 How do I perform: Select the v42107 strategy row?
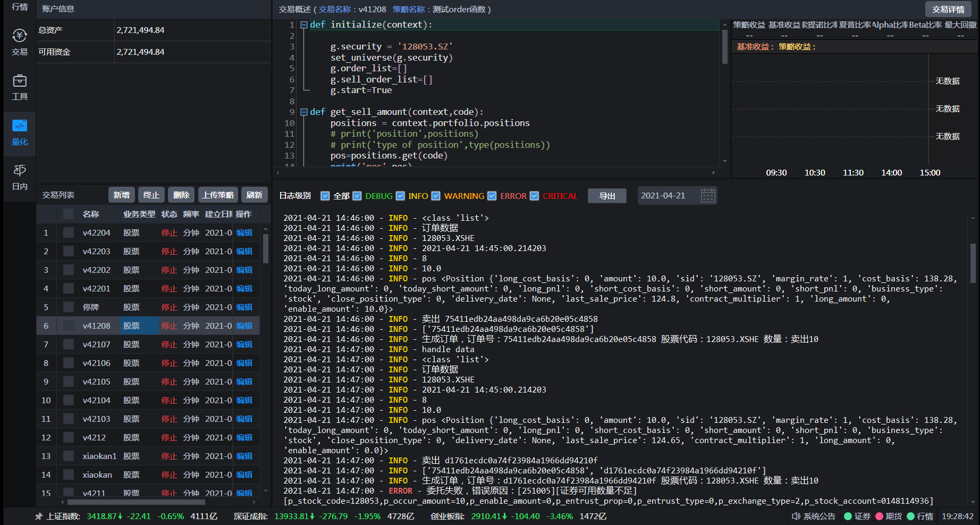coord(96,345)
